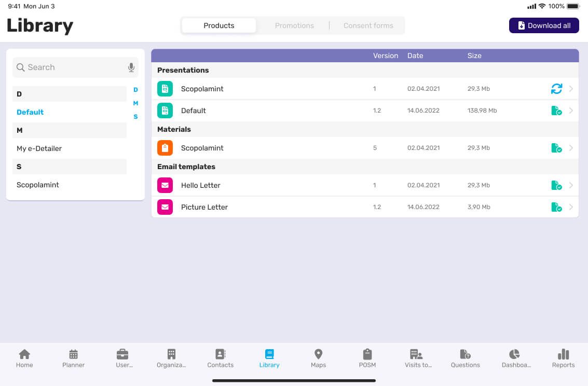Click the 138,98 Mb size value

tap(482, 111)
